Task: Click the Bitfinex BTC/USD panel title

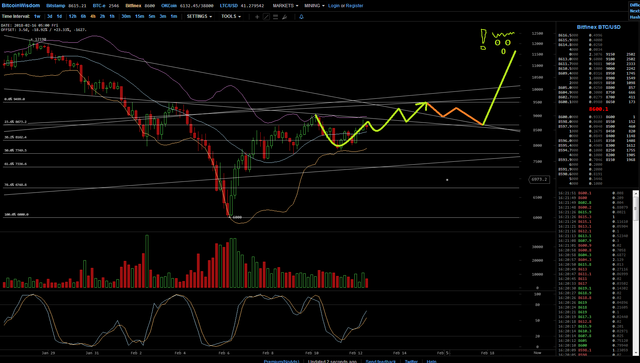Action: tap(598, 27)
